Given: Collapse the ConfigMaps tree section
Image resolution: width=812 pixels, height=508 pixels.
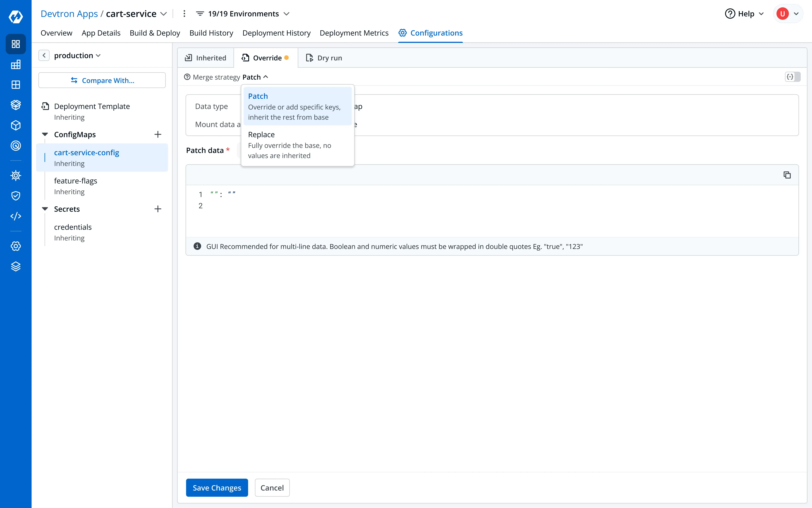Looking at the screenshot, I should (x=45, y=134).
